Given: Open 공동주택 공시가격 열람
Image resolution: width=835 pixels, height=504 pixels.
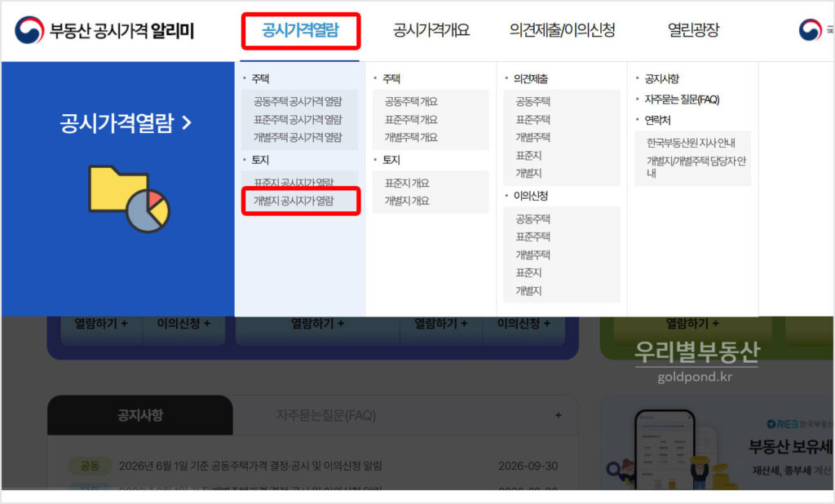Looking at the screenshot, I should point(298,101).
